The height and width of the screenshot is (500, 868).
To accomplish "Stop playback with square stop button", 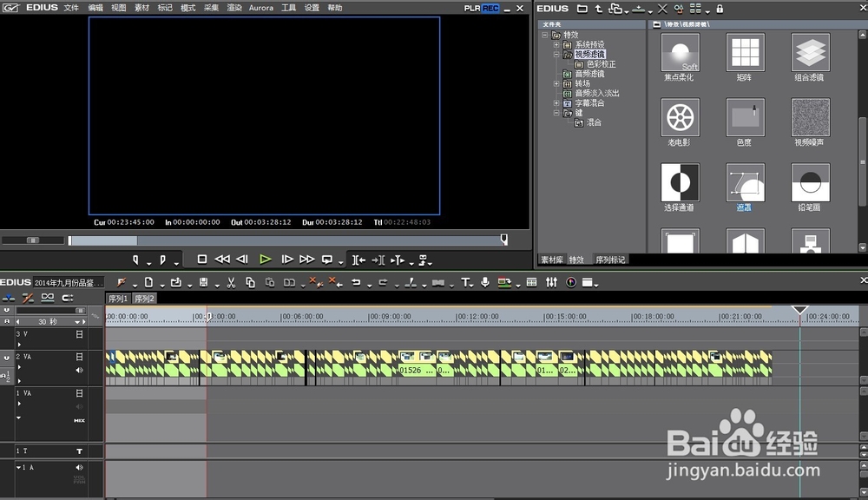I will (202, 260).
